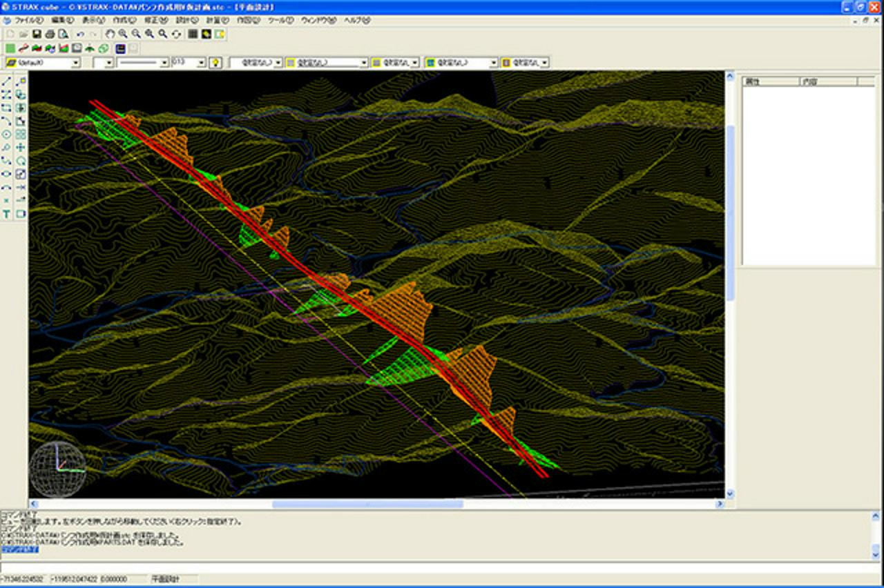Select the Move cross-arrows tool
884x588 pixels.
[x=21, y=148]
